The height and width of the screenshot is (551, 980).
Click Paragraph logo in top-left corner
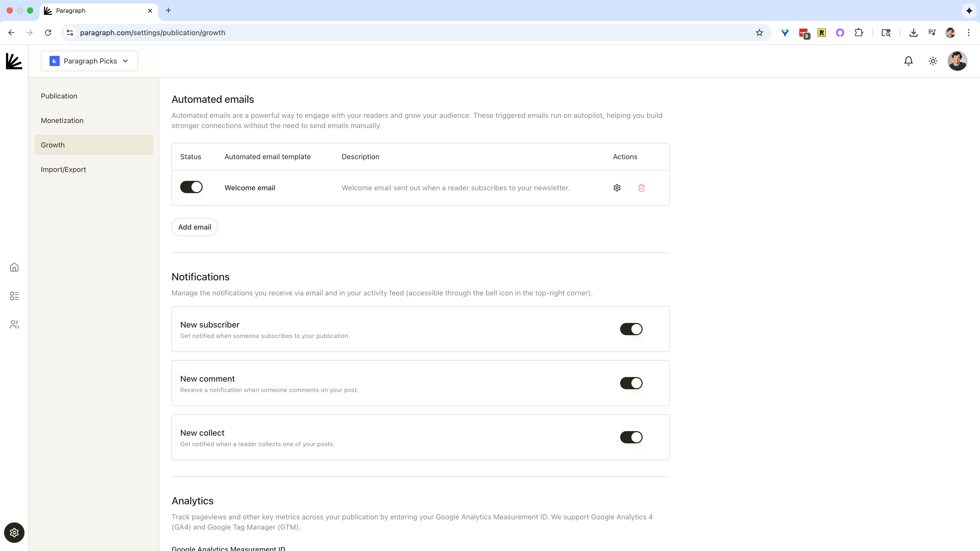point(14,61)
